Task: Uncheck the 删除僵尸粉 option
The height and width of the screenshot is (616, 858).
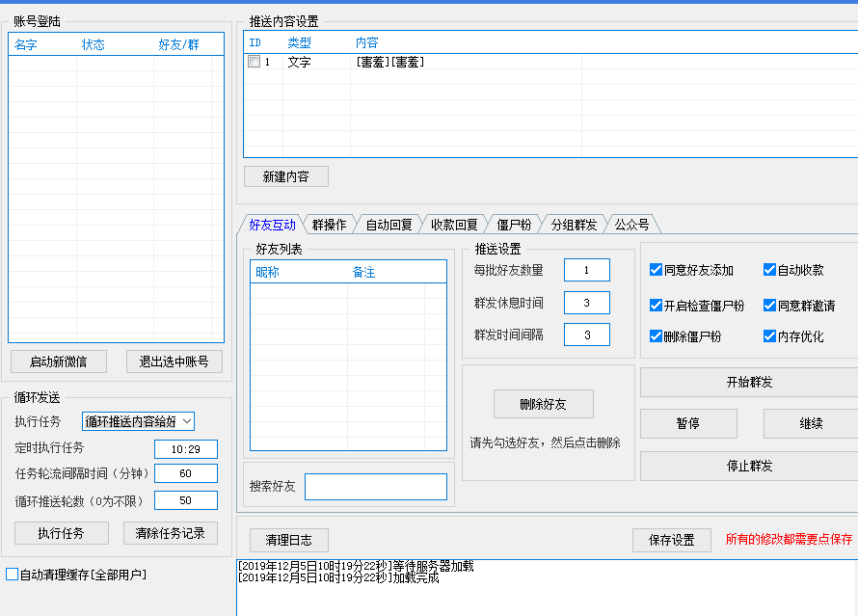Action: (657, 336)
